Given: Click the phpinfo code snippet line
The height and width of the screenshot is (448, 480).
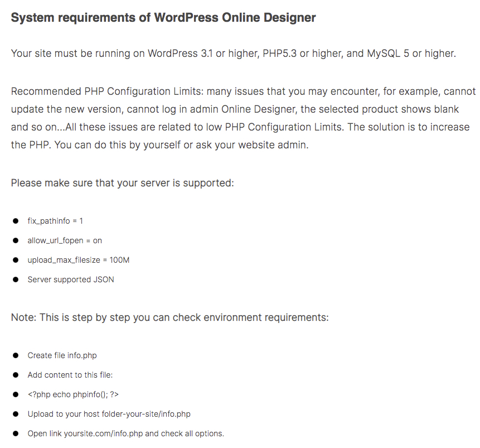Looking at the screenshot, I should 73,394.
